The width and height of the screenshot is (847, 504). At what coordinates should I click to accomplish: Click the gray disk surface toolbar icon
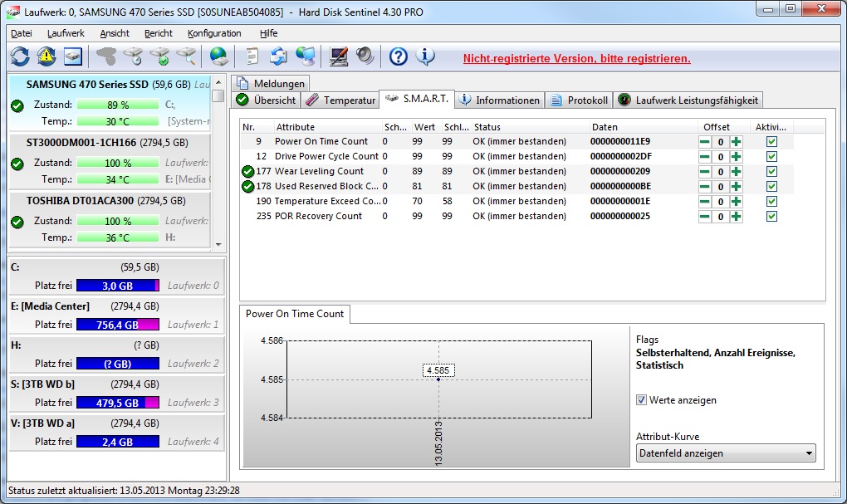[106, 56]
